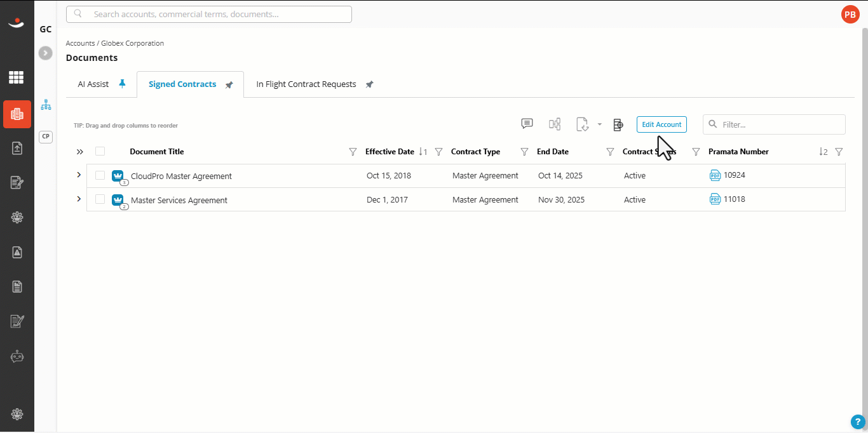The height and width of the screenshot is (433, 868).
Task: Expand the CloudPro Master Agreement row
Action: 79,175
